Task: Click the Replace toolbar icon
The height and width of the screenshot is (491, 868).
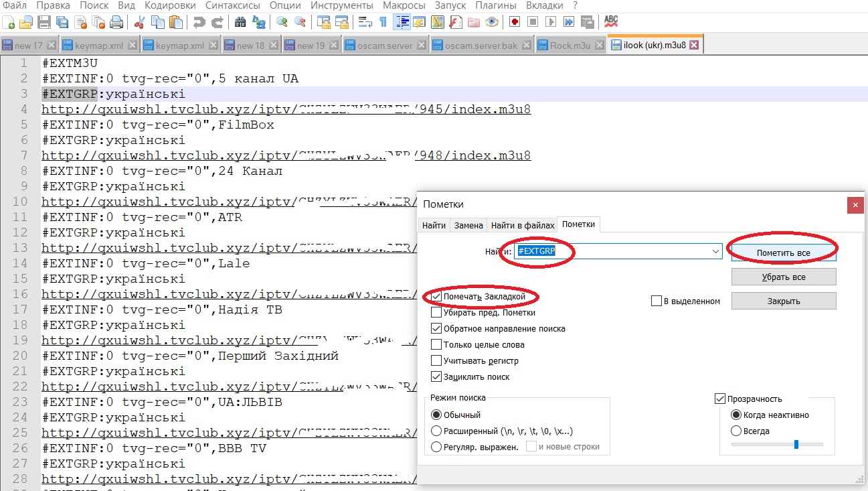Action: tap(258, 22)
